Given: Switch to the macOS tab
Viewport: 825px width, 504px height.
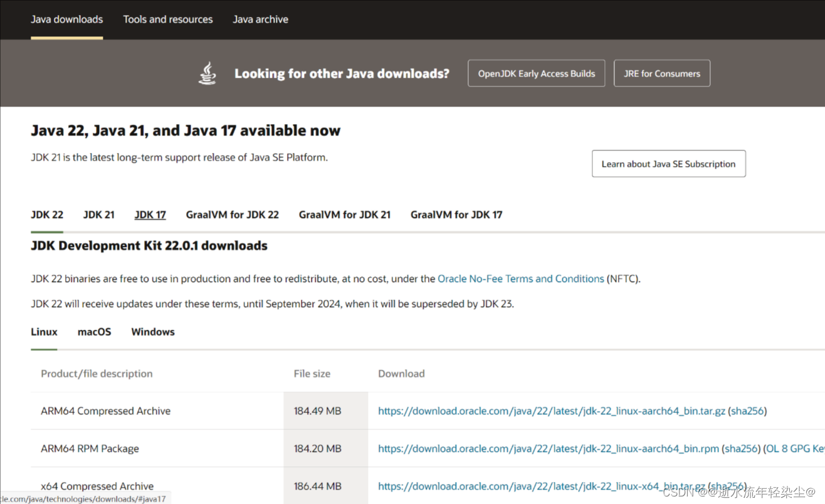Looking at the screenshot, I should pyautogui.click(x=94, y=332).
